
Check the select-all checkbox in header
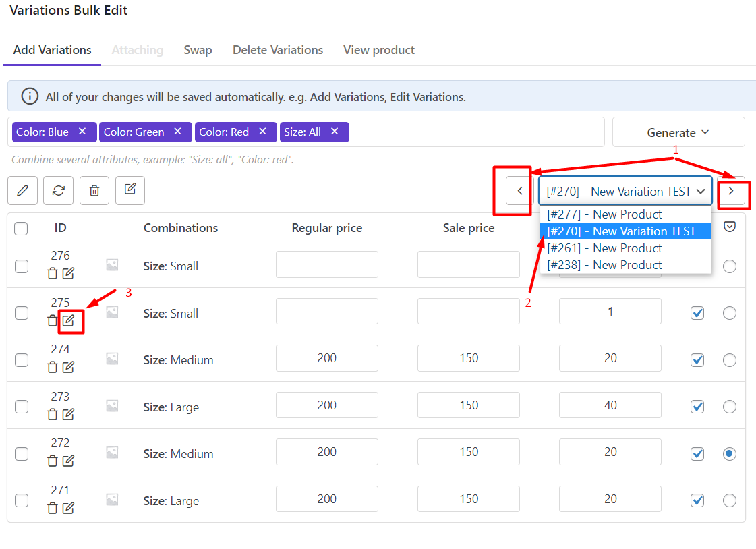pos(21,229)
